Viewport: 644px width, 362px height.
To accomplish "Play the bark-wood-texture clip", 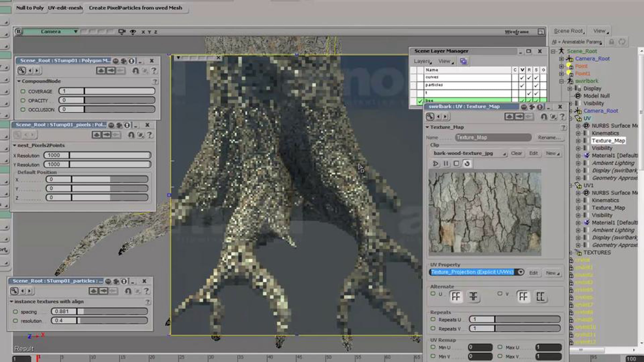I will click(x=436, y=164).
